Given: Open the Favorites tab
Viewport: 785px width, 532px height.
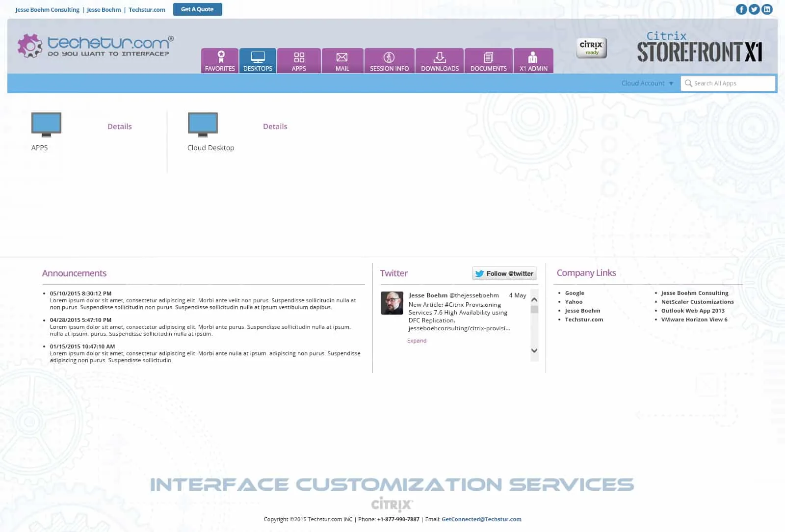Looking at the screenshot, I should pyautogui.click(x=220, y=61).
